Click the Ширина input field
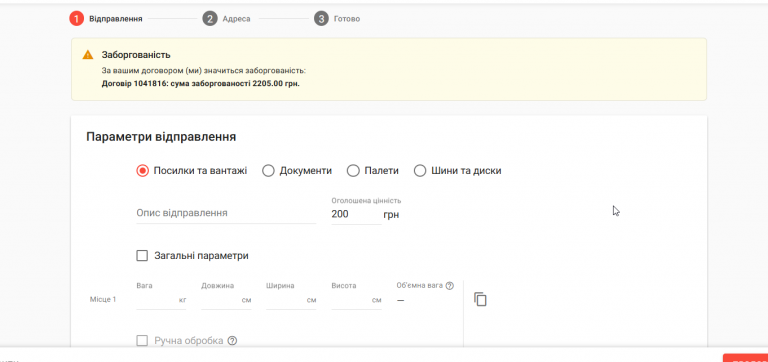This screenshot has height=362, width=768. pos(291,300)
